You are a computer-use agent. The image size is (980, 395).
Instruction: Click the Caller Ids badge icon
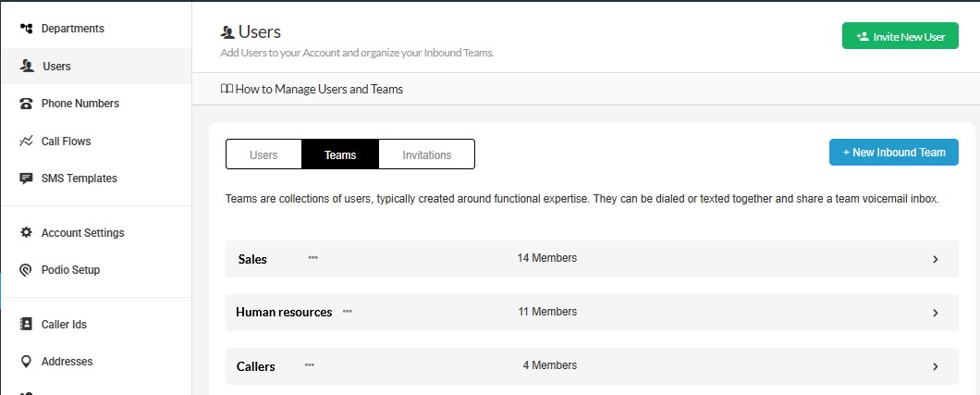(26, 325)
